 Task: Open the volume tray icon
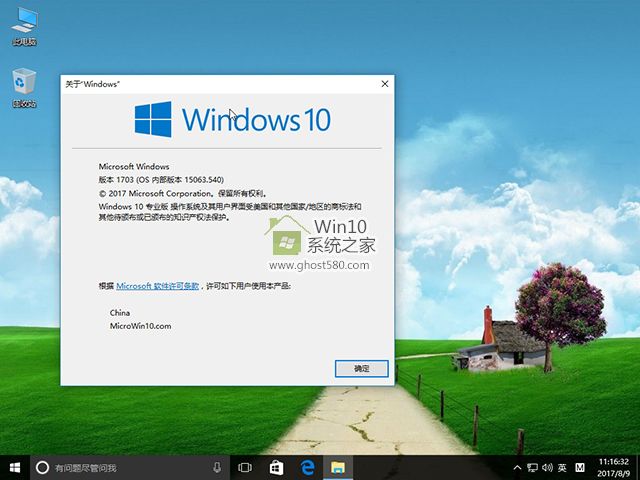[x=547, y=468]
